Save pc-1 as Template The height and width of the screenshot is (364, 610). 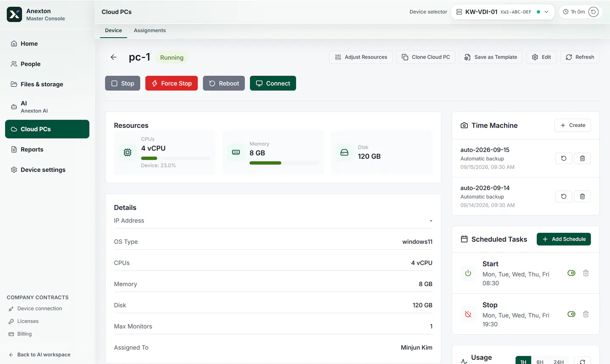pyautogui.click(x=491, y=57)
